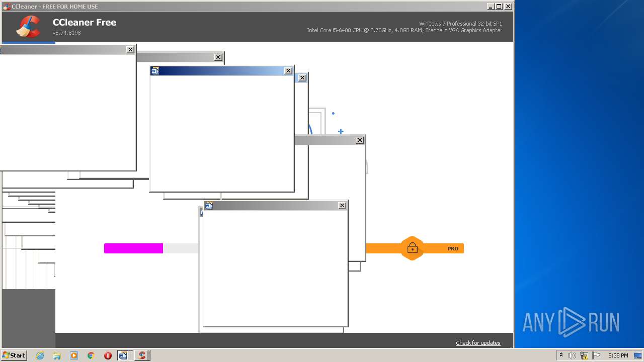Image resolution: width=644 pixels, height=362 pixels.
Task: Show hidden system tray icons
Action: click(561, 355)
